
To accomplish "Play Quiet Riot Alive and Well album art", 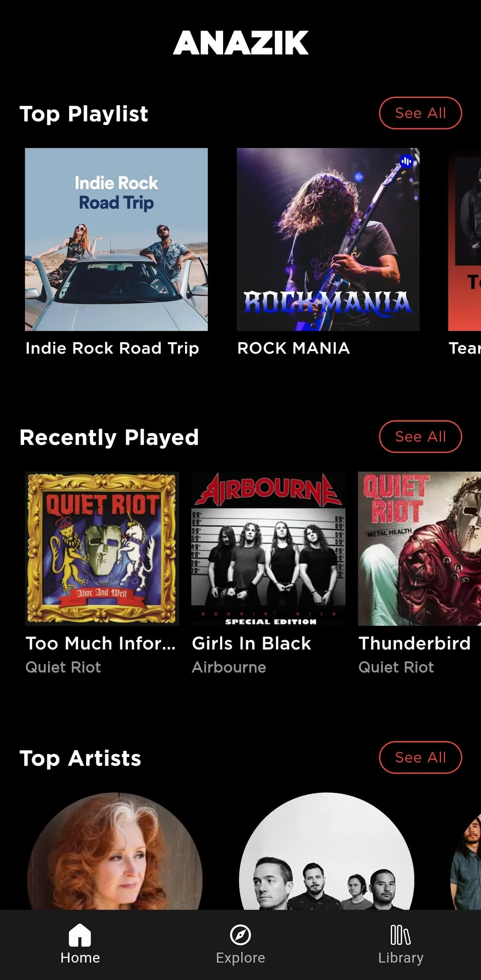I will click(102, 549).
